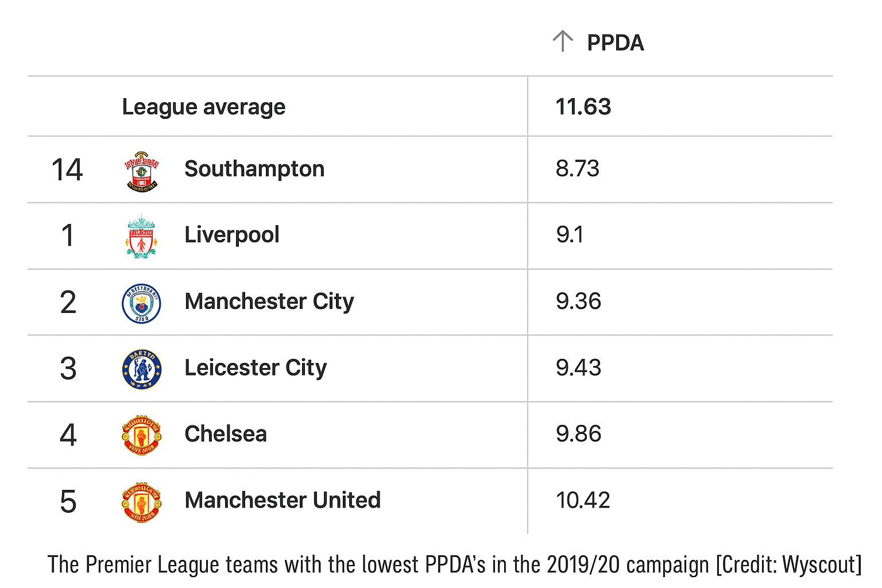Viewport: 882px width, 588px height.
Task: Open the Leicester City team name
Action: click(x=256, y=368)
